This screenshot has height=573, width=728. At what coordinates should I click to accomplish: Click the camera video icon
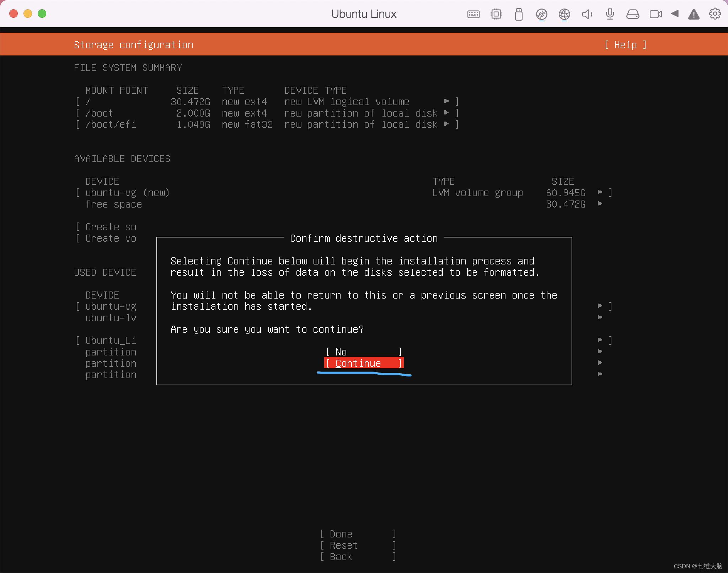[655, 14]
